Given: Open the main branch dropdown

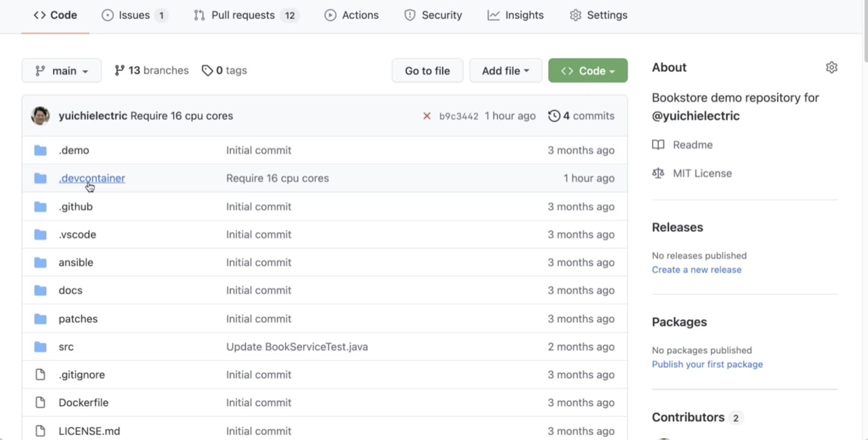Looking at the screenshot, I should pyautogui.click(x=61, y=71).
